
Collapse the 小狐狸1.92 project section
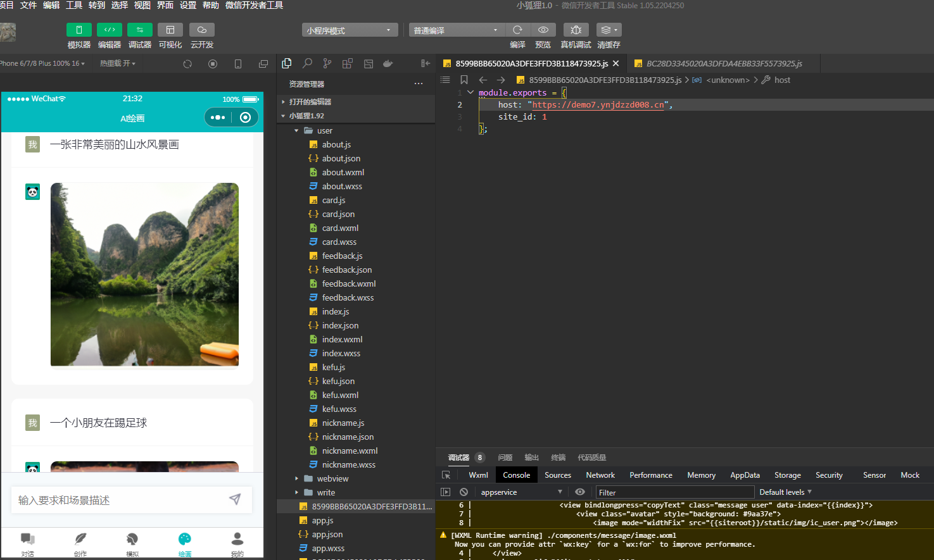tap(356, 116)
